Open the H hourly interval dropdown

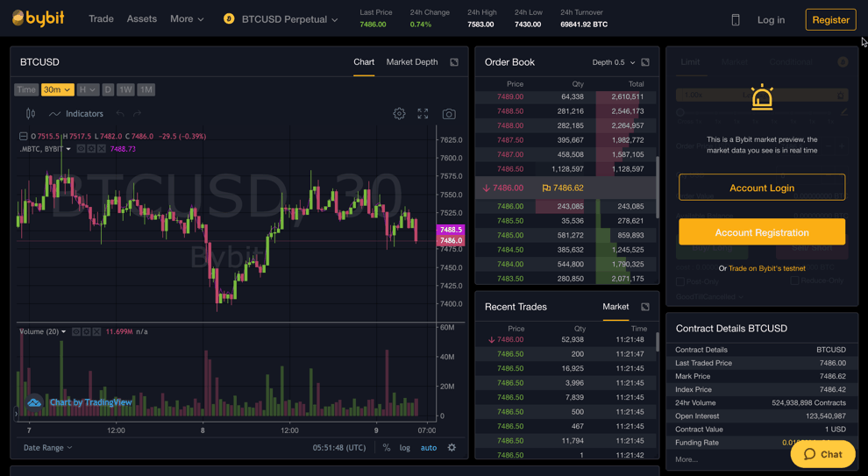pos(88,89)
